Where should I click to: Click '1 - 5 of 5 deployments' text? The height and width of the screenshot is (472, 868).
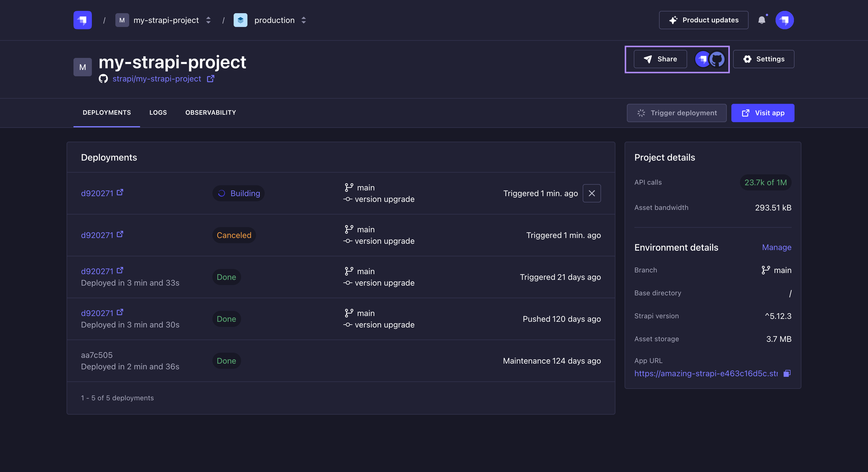click(x=117, y=398)
